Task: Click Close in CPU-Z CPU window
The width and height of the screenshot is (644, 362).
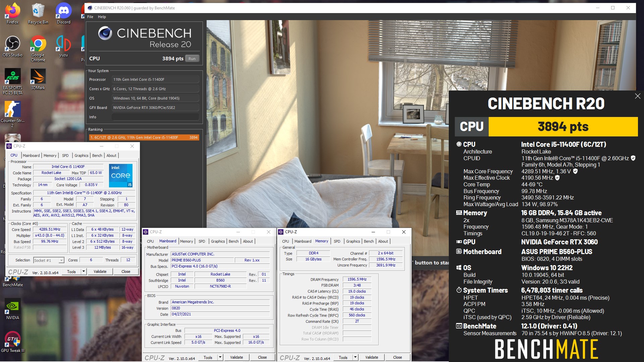Action: pyautogui.click(x=126, y=271)
